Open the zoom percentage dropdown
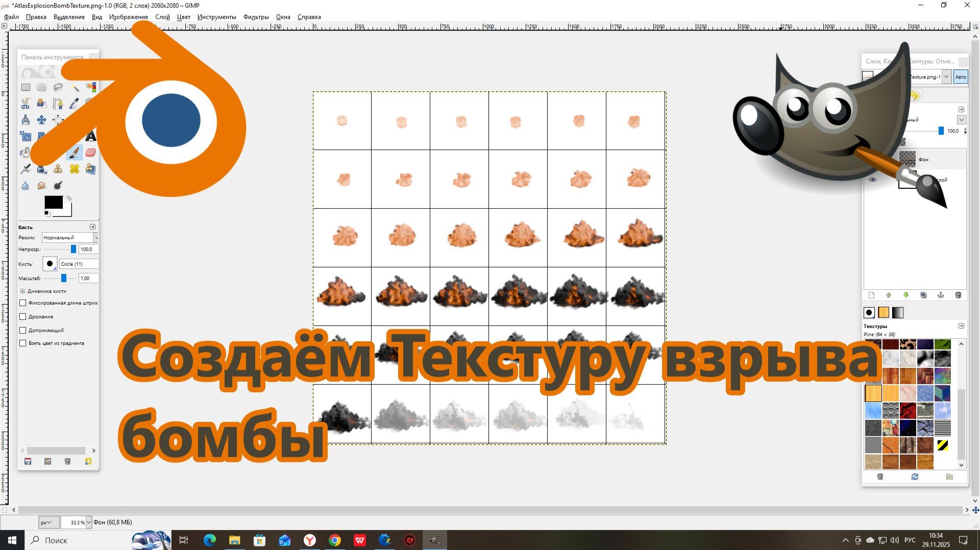Viewport: 980px width, 550px height. [89, 522]
